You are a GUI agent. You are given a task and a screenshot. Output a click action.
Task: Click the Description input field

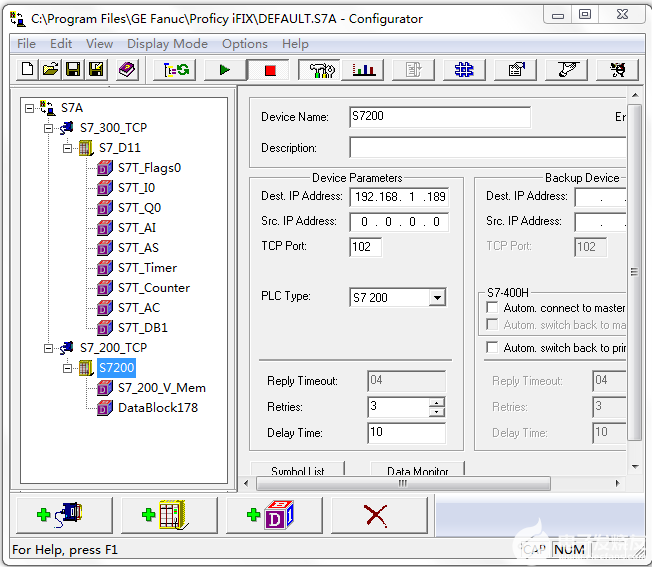488,148
